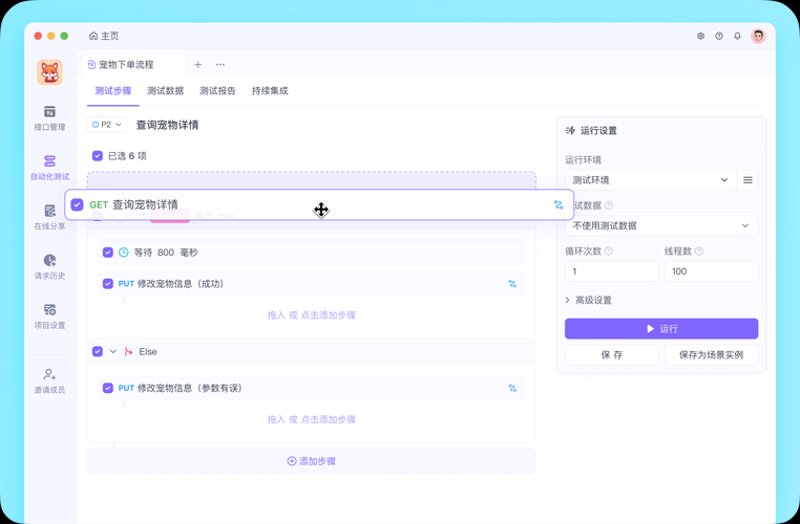Image resolution: width=800 pixels, height=524 pixels.
Task: Click 拖入或点击添加步骤 under Else branch
Action: point(311,419)
